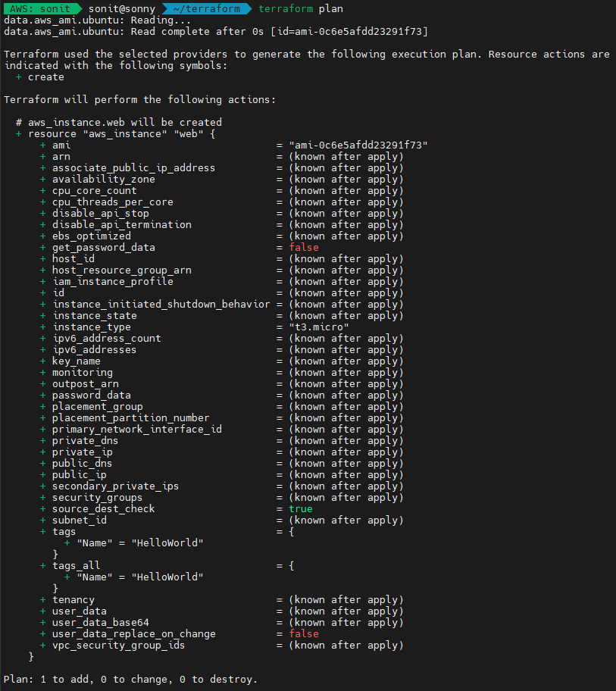Click the instance_type value "t3.micro"

319,327
